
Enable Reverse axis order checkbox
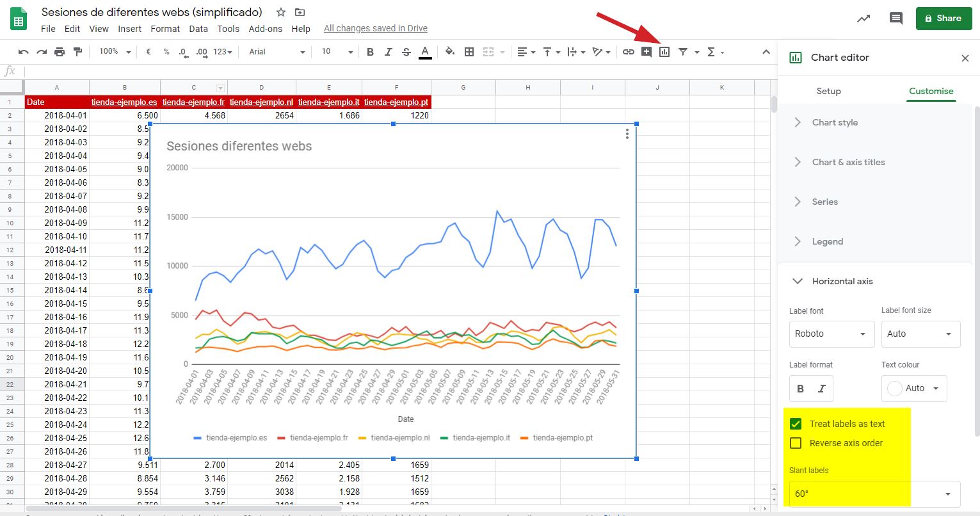pyautogui.click(x=796, y=443)
